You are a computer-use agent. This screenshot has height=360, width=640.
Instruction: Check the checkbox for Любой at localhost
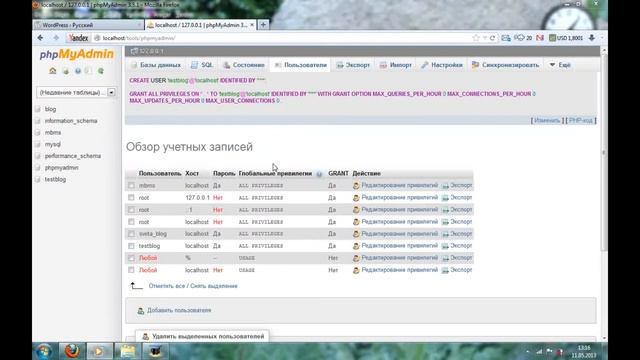pos(131,270)
